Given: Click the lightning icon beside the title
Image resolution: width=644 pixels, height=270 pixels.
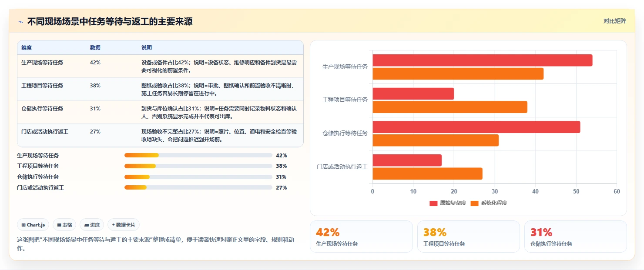Looking at the screenshot, I should tap(21, 22).
